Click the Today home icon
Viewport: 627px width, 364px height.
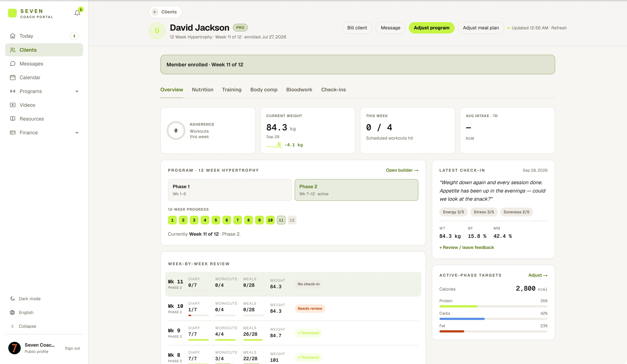point(13,36)
